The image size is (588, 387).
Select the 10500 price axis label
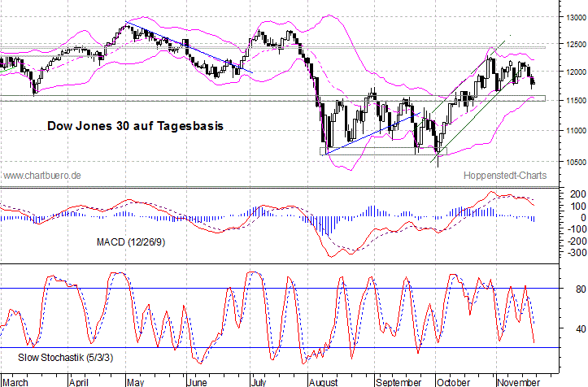click(x=577, y=163)
